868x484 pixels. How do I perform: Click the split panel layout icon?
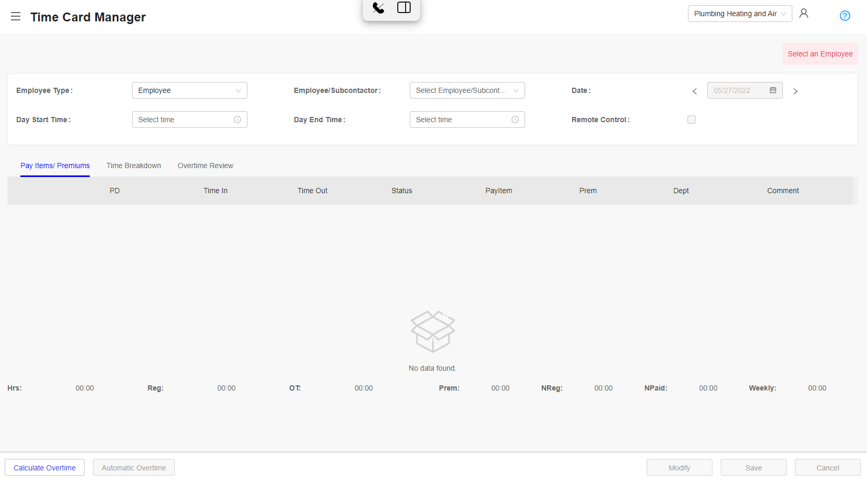[404, 8]
